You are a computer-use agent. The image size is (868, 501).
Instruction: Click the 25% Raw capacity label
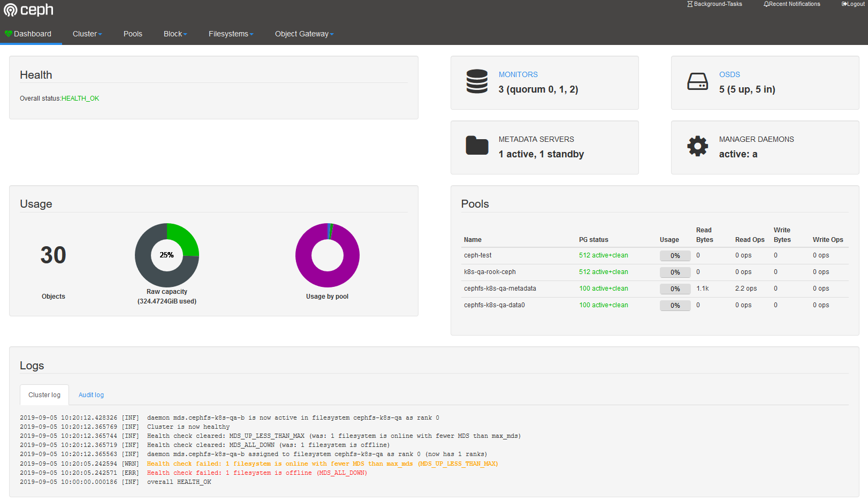pos(167,255)
